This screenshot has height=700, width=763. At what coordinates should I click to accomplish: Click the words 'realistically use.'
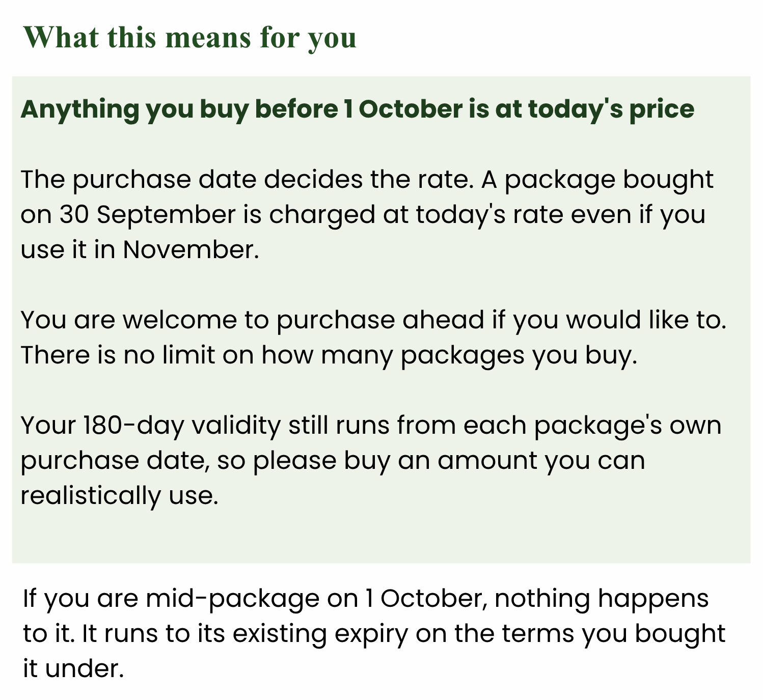point(120,495)
